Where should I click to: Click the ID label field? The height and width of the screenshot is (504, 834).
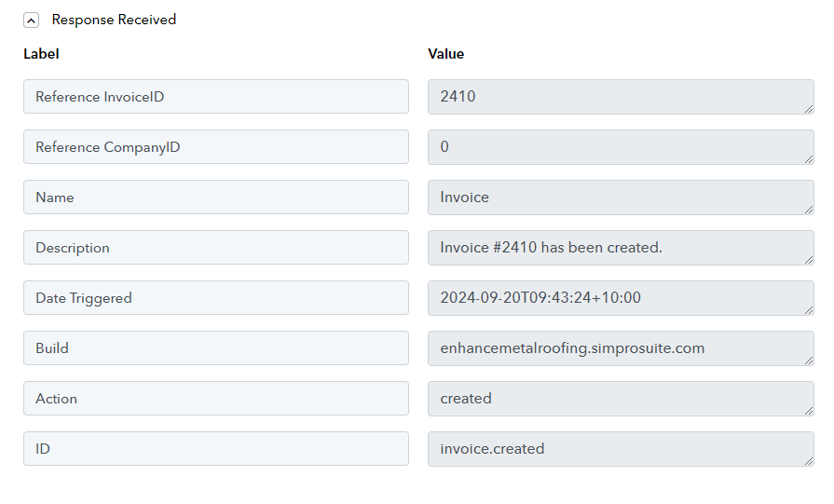click(216, 449)
